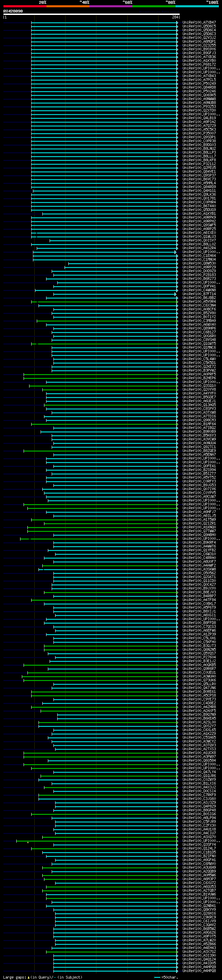The image size is (222, 980).
Task: Click the green alignment bar for UniRef100_A0PRF5
Action: (x=101, y=374)
